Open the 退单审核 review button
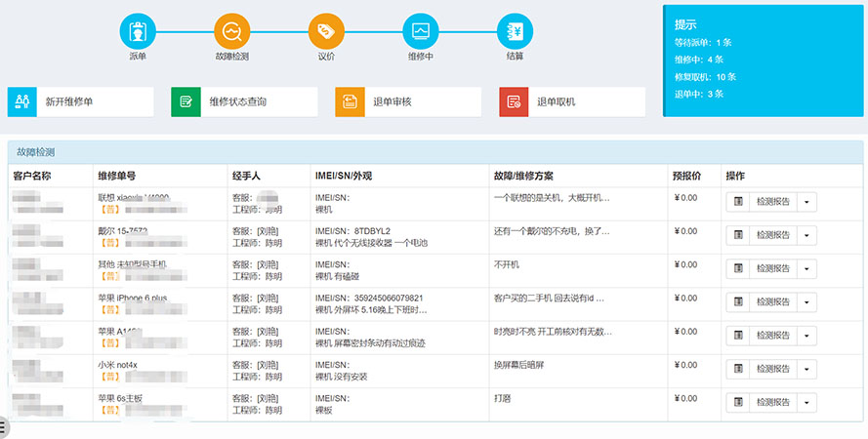This screenshot has width=868, height=439. point(408,101)
